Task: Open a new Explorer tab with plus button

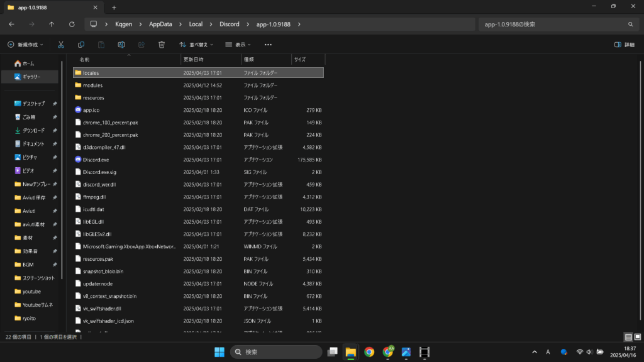Action: point(114,8)
